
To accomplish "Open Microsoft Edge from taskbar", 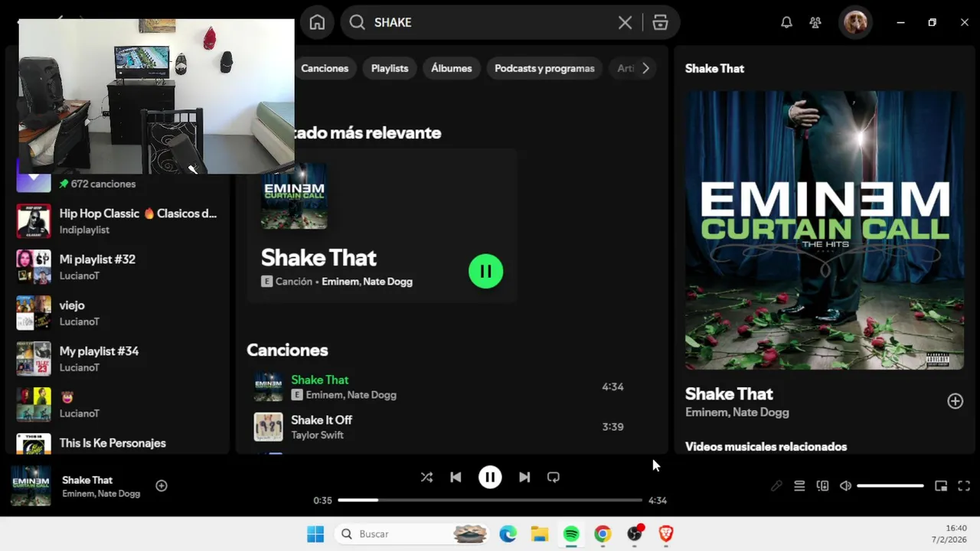I will [x=508, y=534].
